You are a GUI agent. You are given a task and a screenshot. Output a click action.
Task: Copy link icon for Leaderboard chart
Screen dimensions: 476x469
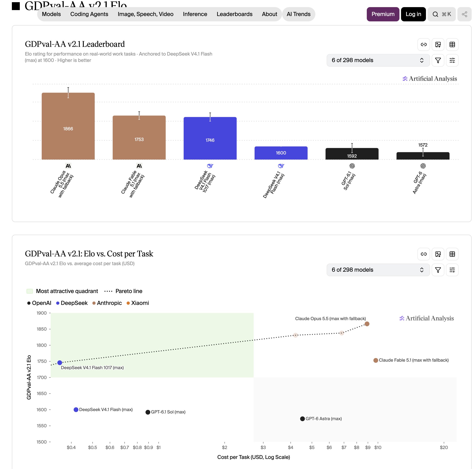pyautogui.click(x=424, y=44)
